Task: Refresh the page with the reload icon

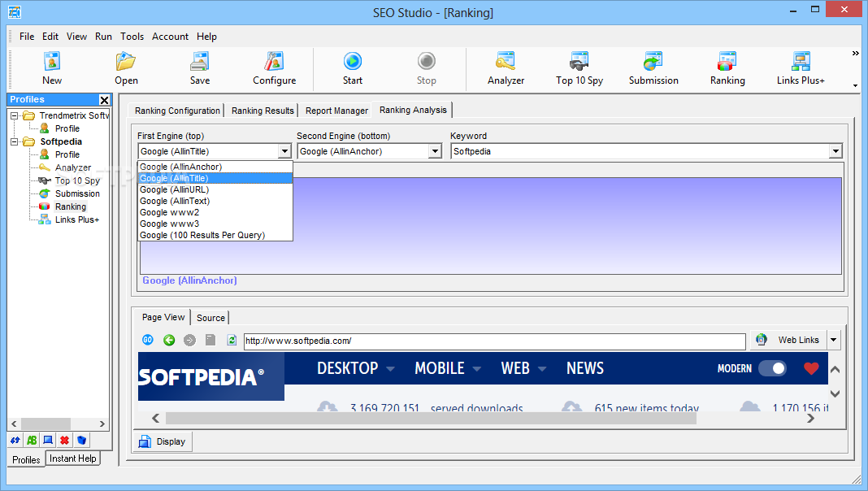Action: (232, 340)
